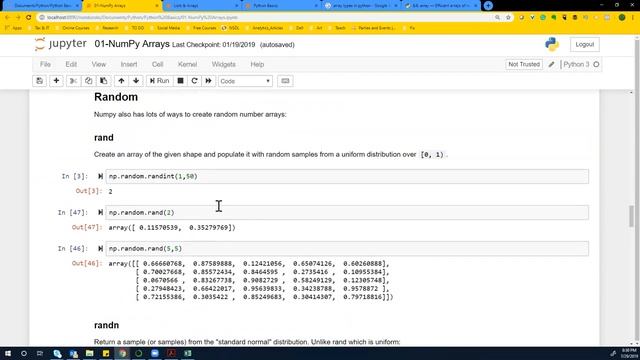Move selected cell up arrow

121,81
